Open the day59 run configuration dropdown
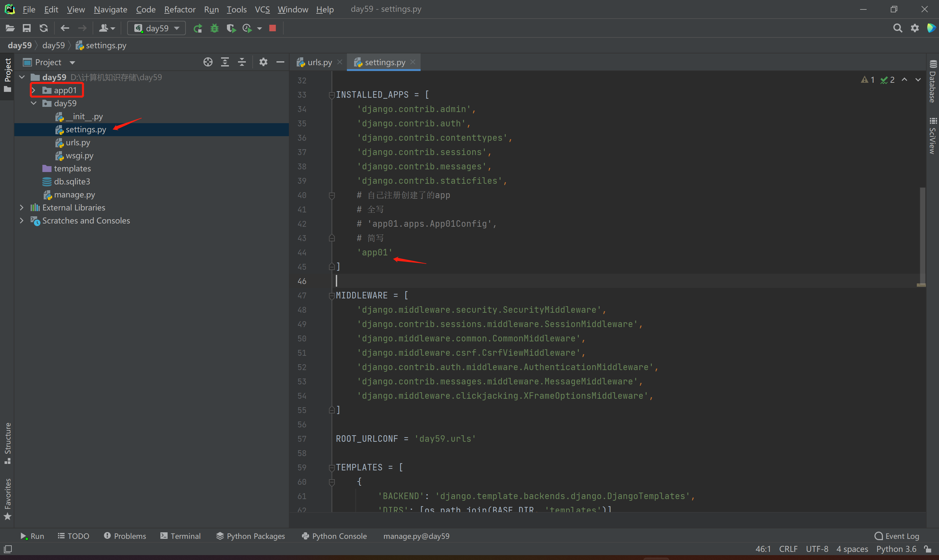Screen dimensions: 939x560 (x=156, y=28)
